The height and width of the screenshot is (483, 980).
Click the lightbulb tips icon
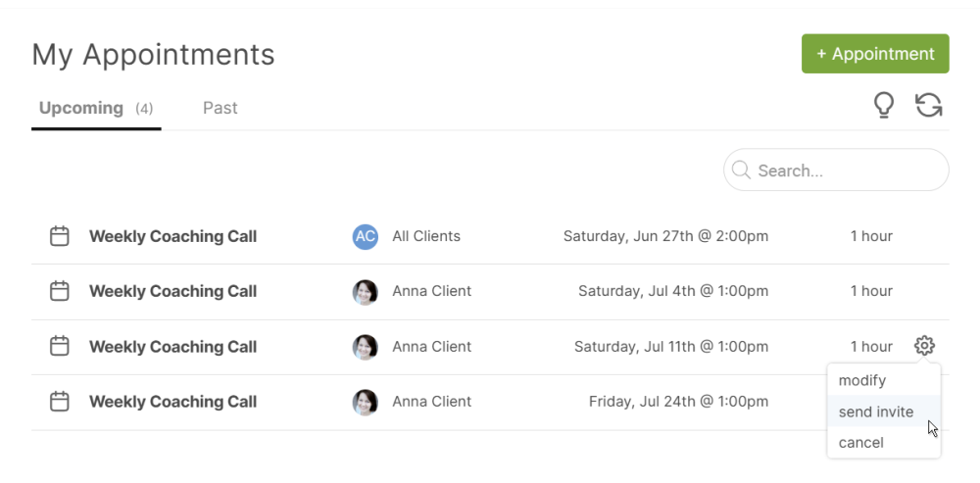point(883,105)
